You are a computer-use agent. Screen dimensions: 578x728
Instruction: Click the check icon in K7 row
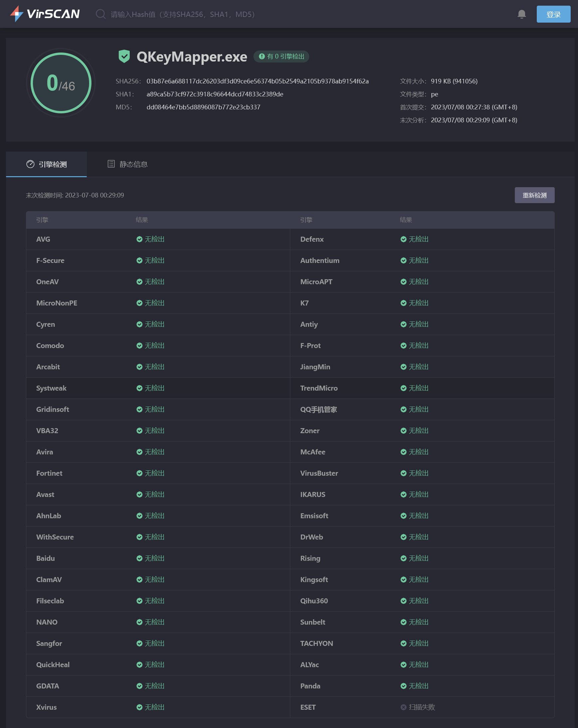403,303
